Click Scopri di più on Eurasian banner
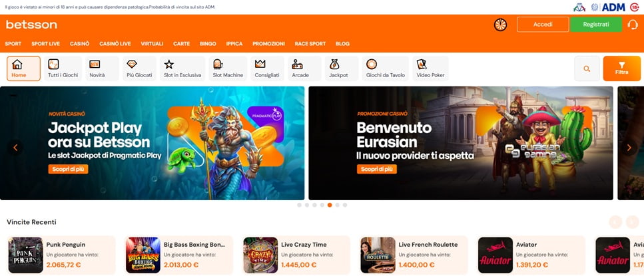The height and width of the screenshot is (276, 644). coord(377,170)
